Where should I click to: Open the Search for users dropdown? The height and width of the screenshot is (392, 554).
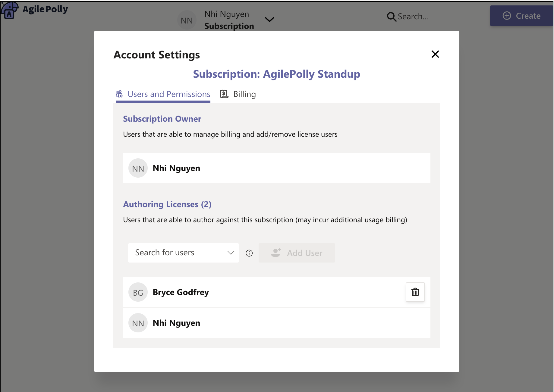pos(183,253)
